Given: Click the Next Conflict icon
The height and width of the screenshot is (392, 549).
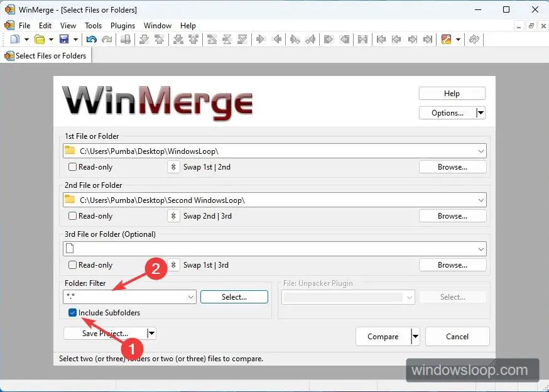Looking at the screenshot, I should click(178, 39).
